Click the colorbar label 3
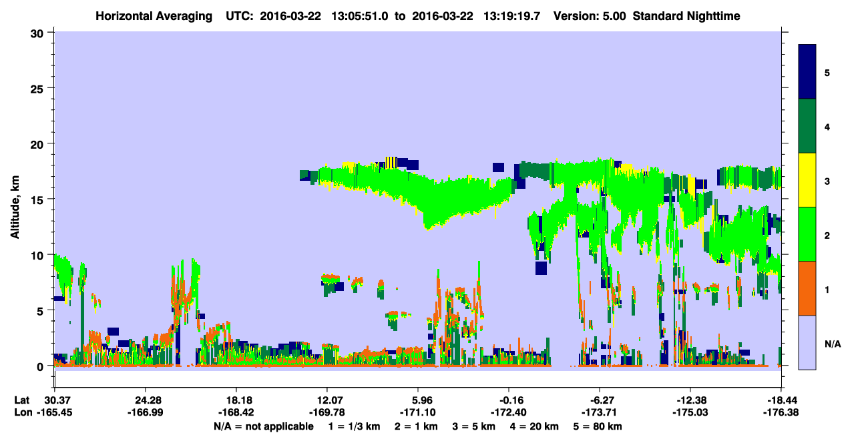This screenshot has height=445, width=868. 827,181
